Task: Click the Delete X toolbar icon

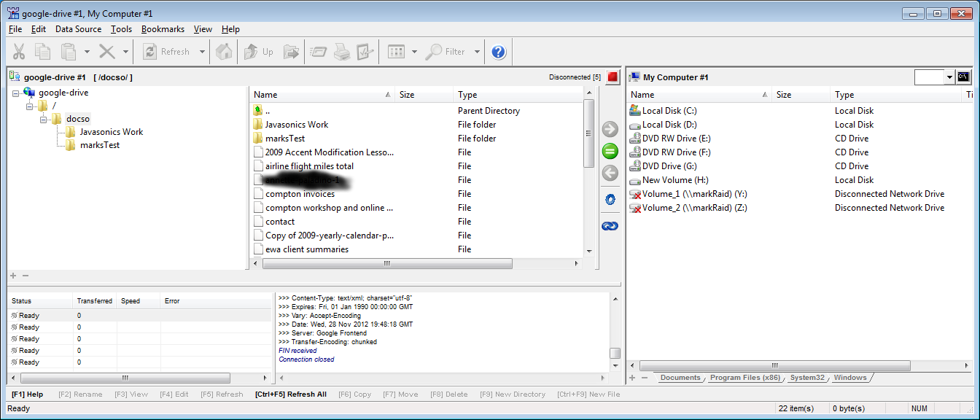Action: coord(107,52)
